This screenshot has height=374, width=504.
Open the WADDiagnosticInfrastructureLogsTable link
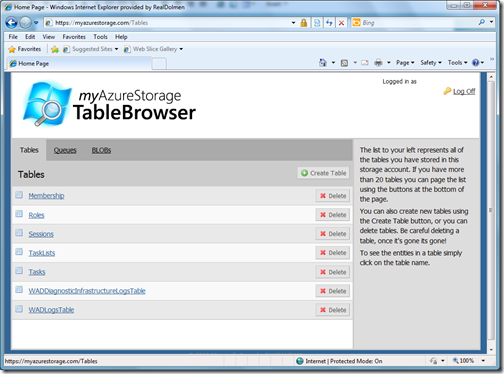pyautogui.click(x=87, y=291)
